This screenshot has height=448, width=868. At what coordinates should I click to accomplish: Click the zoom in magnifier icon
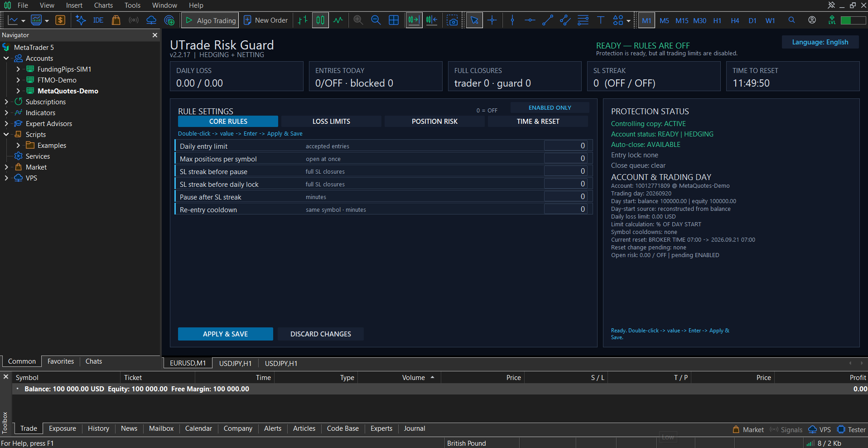pyautogui.click(x=358, y=20)
